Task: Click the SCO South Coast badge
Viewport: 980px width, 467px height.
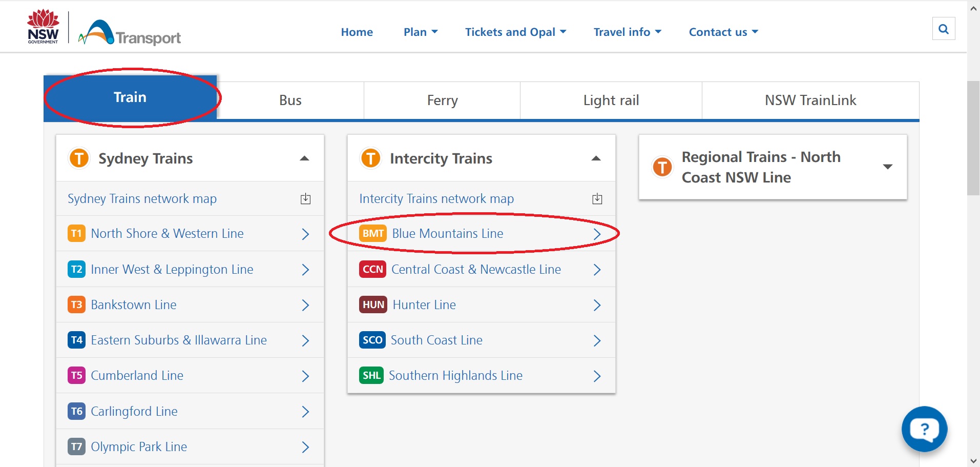Action: (372, 340)
